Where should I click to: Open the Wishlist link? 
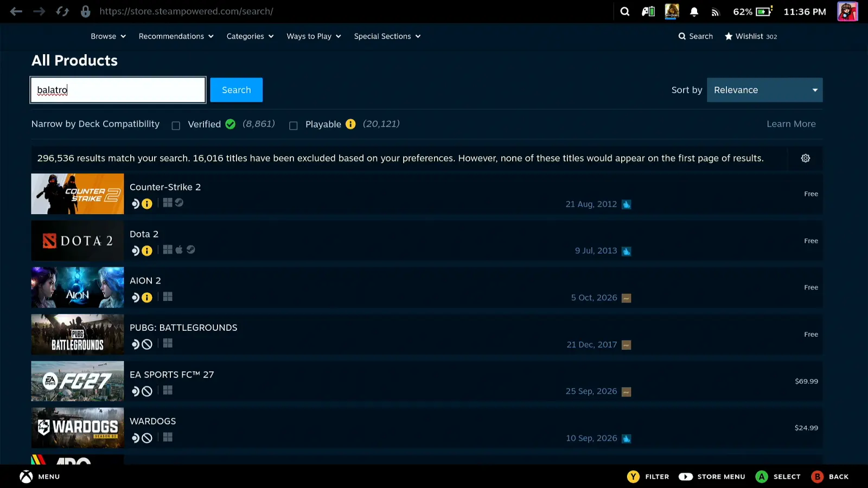click(751, 36)
